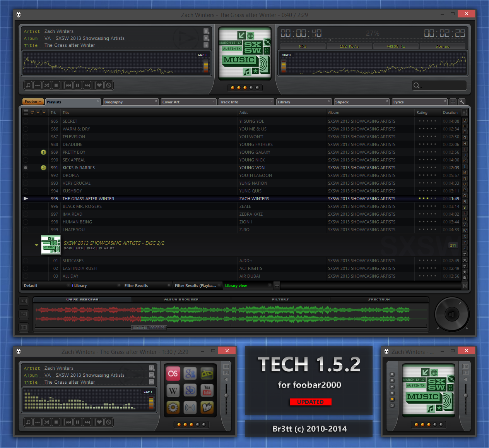Toggle bottom layout button left of seekbar

(x=24, y=327)
